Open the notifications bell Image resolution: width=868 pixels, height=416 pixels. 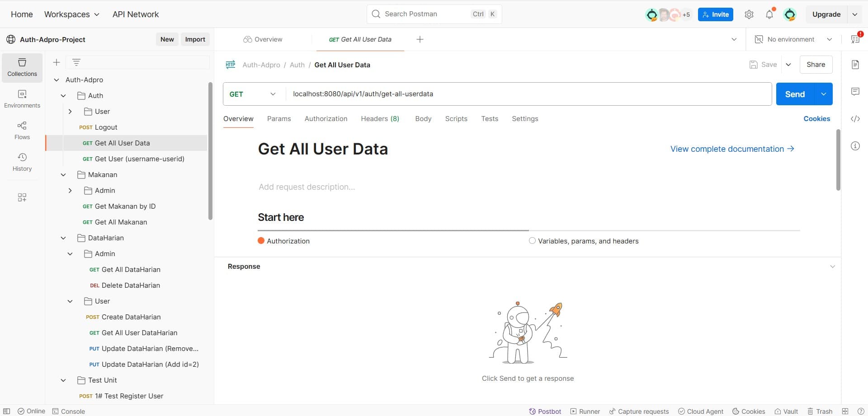pyautogui.click(x=769, y=14)
